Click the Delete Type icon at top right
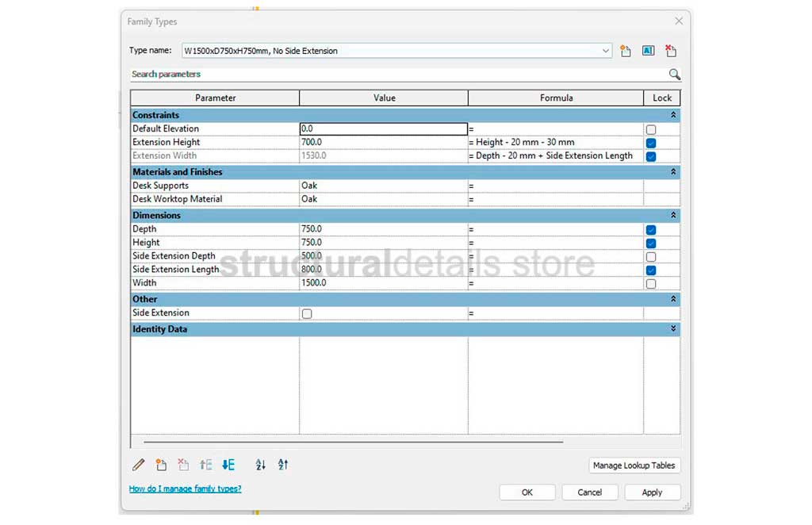Screen dimensions: 812x525 point(671,51)
